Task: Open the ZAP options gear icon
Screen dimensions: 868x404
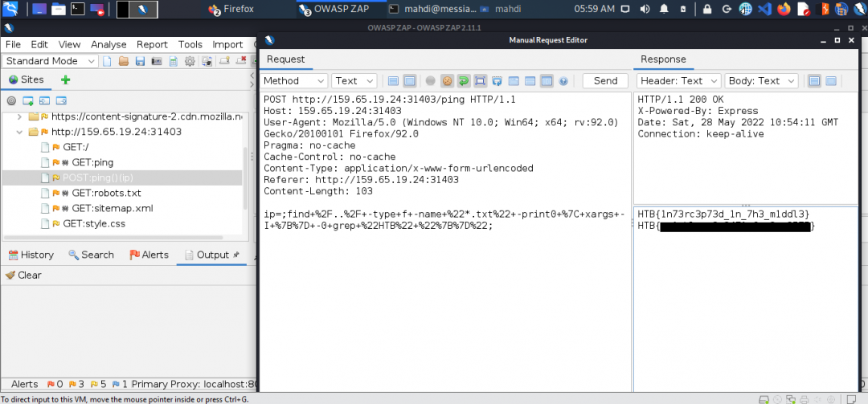Action: 190,61
